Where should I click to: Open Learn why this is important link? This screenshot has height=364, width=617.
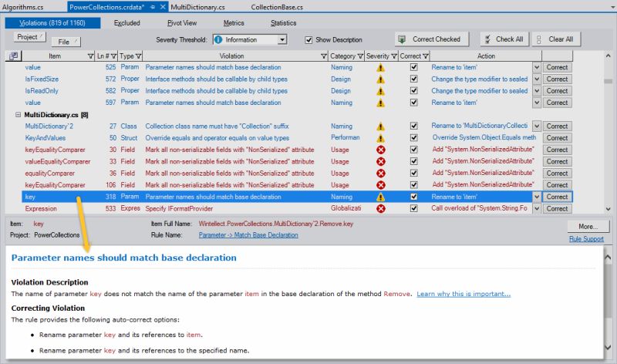pos(464,294)
